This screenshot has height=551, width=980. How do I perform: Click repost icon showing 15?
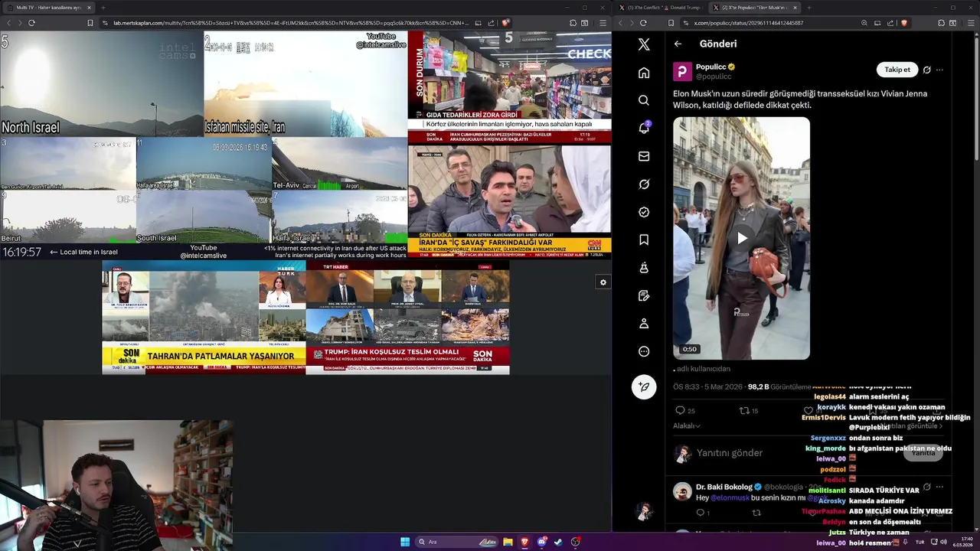743,411
